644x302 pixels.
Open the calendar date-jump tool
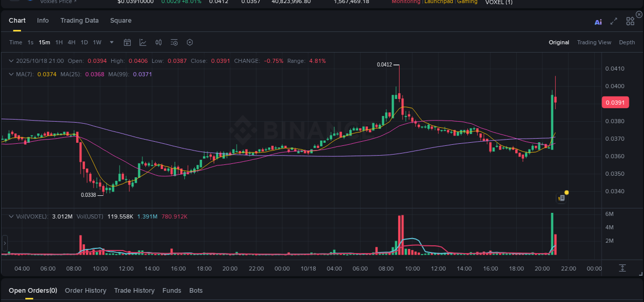coord(127,42)
